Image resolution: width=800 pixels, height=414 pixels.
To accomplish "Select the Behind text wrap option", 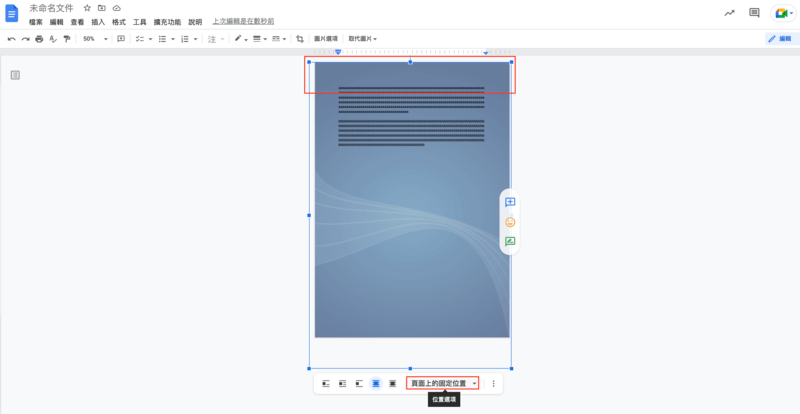I will pyautogui.click(x=376, y=384).
